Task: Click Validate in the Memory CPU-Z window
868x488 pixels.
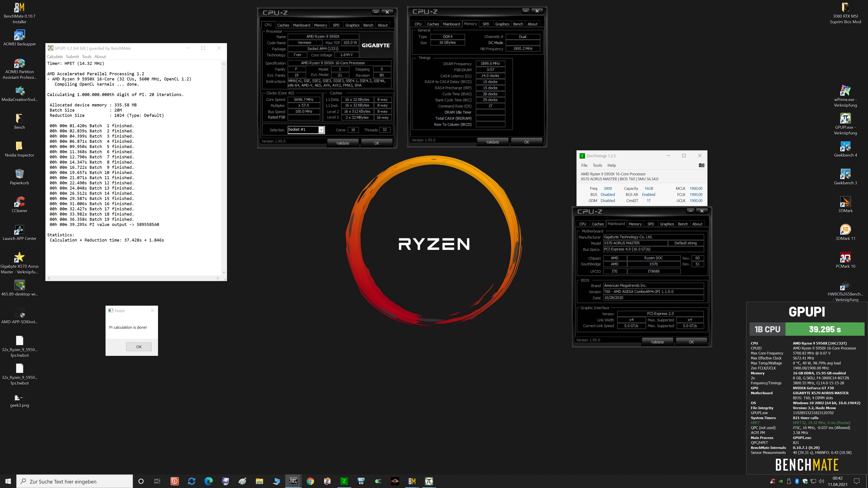Action: click(x=493, y=142)
